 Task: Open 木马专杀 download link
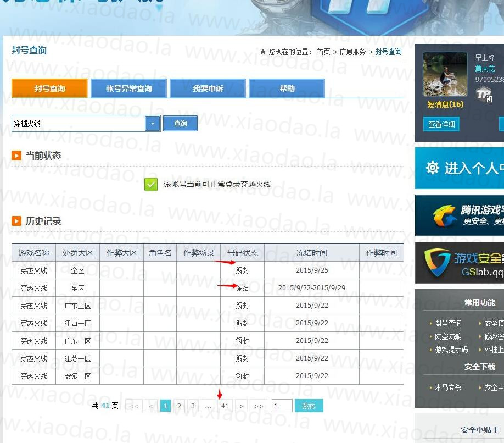point(448,387)
